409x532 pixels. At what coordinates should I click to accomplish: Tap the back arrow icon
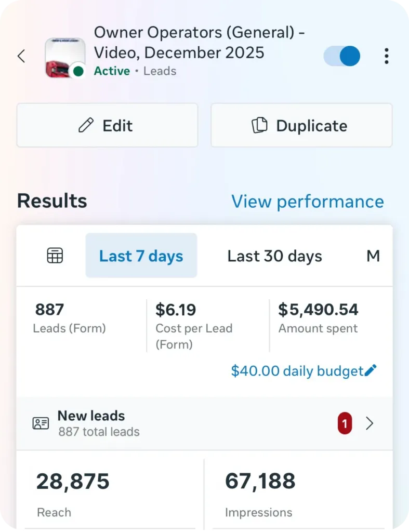21,56
